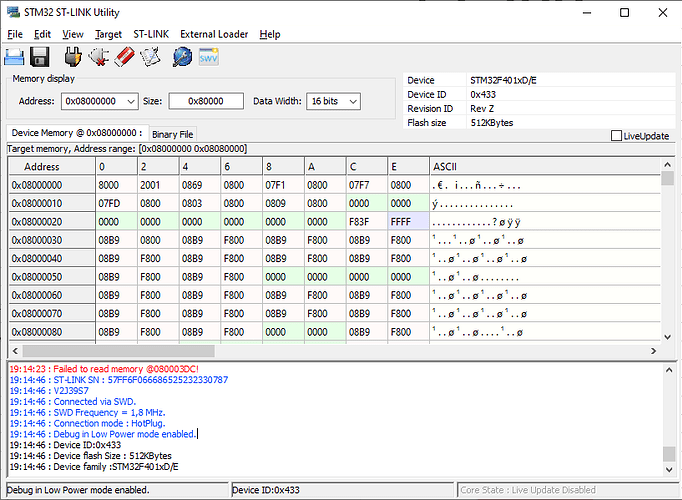The image size is (682, 500).
Task: Select the Device Memory @ 0x08000000 tab
Action: 77,133
